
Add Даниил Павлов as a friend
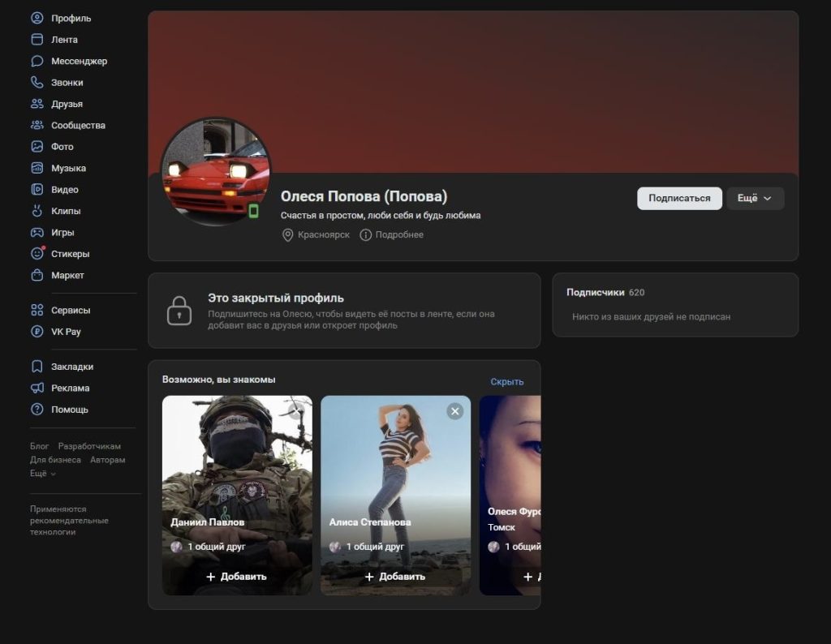pos(236,577)
